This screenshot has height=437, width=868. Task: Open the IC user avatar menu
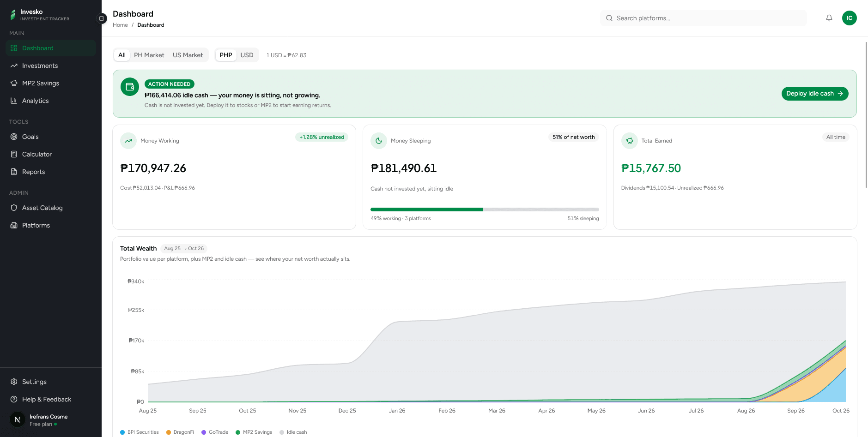pyautogui.click(x=850, y=18)
